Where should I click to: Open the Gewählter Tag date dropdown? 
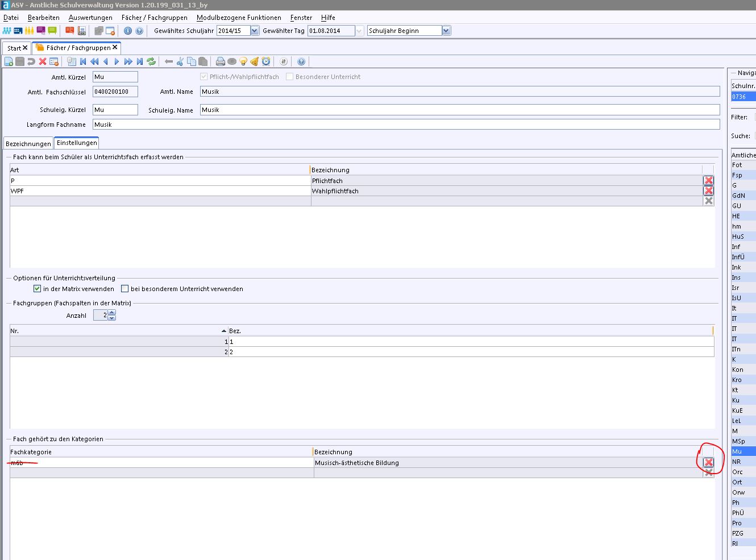(359, 31)
